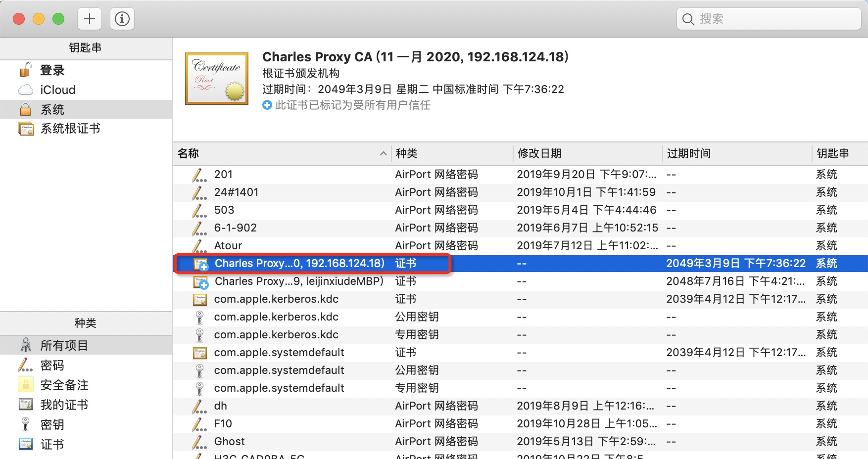This screenshot has width=868, height=459.
Task: Click the certificate icon beside 我的证书
Action: coord(26,405)
